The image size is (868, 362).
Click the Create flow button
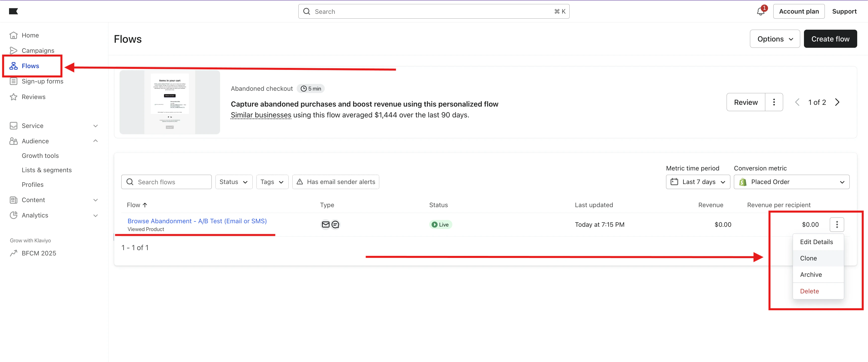[830, 39]
